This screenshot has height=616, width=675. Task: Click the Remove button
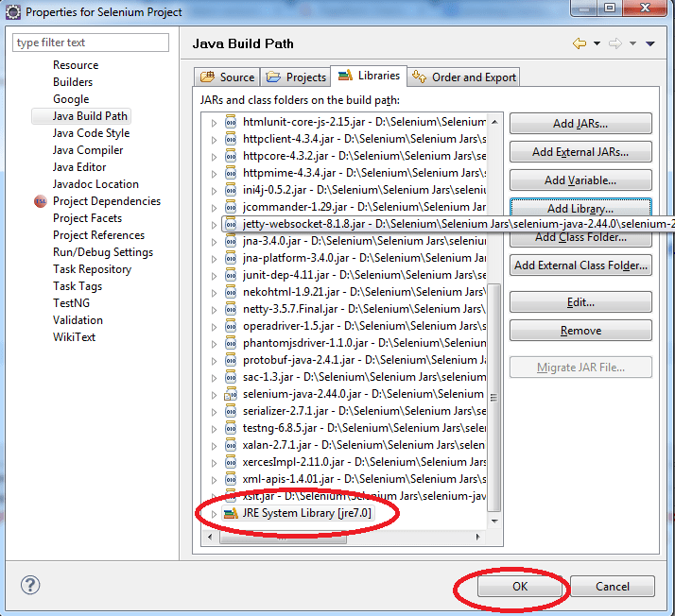(580, 331)
